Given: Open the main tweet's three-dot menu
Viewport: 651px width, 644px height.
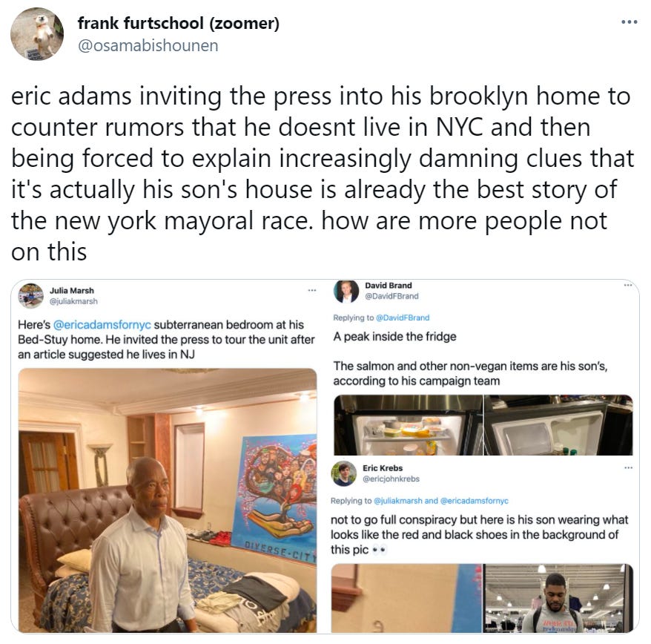Looking at the screenshot, I should [629, 22].
